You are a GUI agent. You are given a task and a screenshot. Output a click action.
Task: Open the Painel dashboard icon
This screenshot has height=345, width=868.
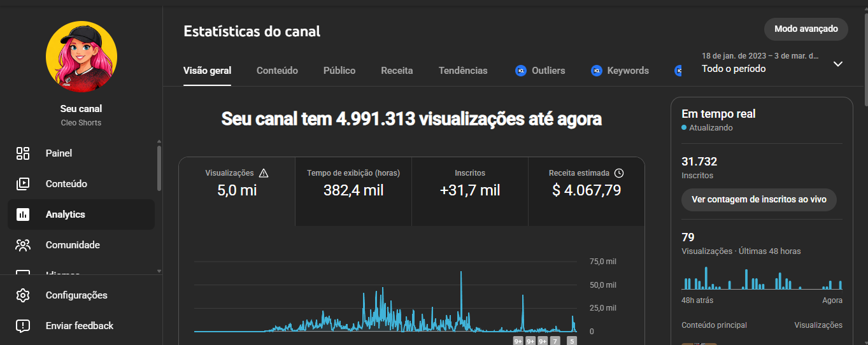point(23,153)
